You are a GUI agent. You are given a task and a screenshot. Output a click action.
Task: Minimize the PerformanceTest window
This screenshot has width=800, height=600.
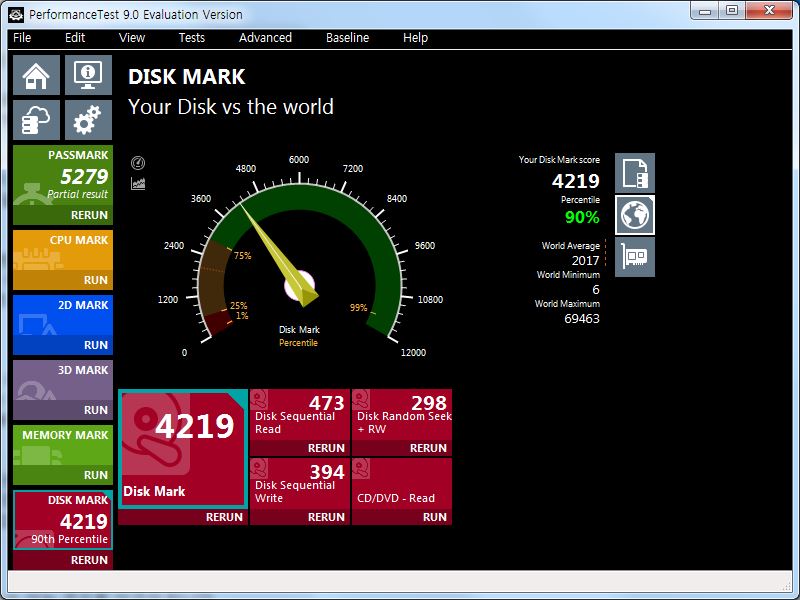705,11
